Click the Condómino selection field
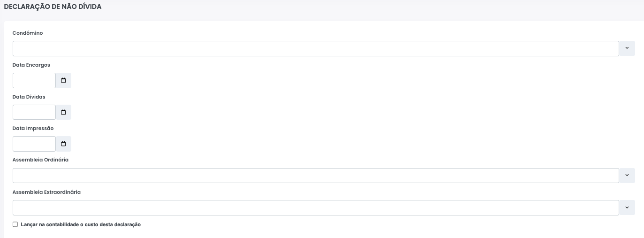The height and width of the screenshot is (238, 644). coord(316,48)
